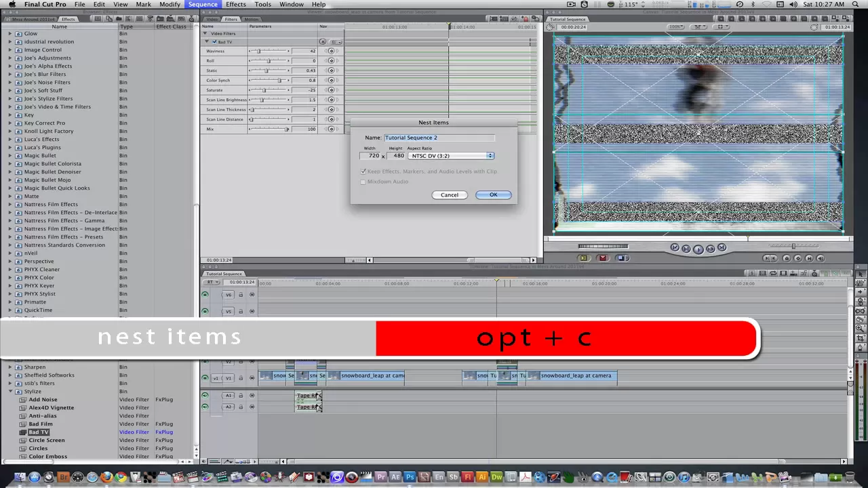Click the sequence Name field in Nest Items
This screenshot has width=868, height=488.
point(439,138)
